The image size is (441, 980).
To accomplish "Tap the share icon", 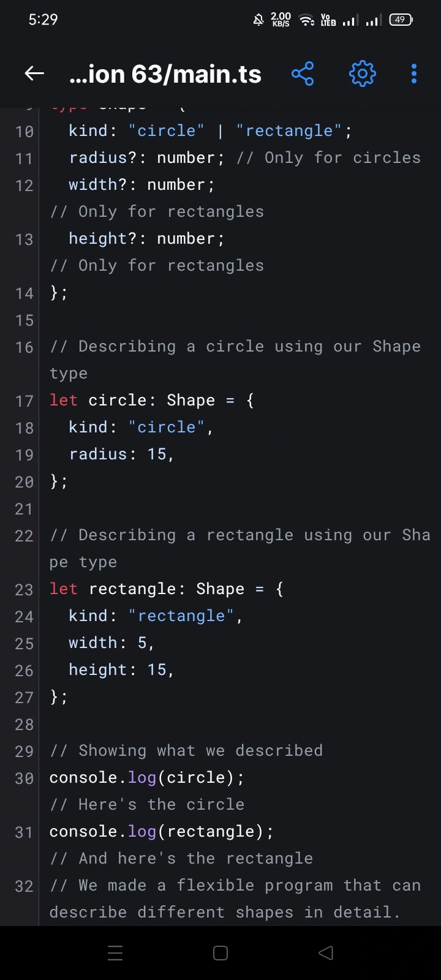I will coord(303,74).
